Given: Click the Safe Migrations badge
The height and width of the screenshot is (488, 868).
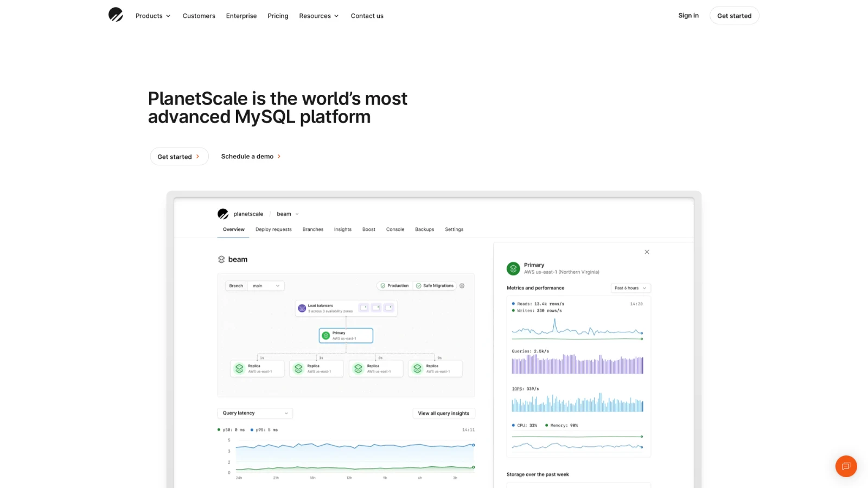Looking at the screenshot, I should coord(435,286).
